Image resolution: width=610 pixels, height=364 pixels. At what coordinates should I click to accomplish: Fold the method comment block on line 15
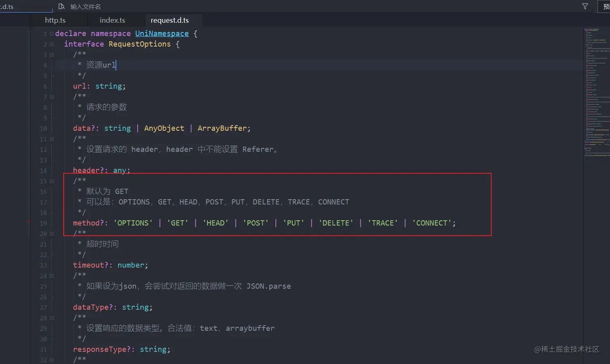pos(51,181)
